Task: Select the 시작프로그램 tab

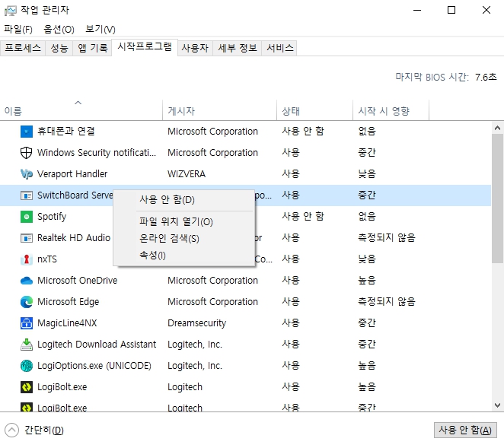Action: [x=145, y=47]
